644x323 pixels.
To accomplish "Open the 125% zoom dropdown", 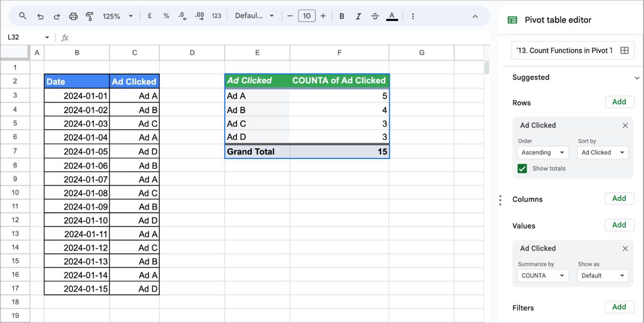I will click(117, 16).
